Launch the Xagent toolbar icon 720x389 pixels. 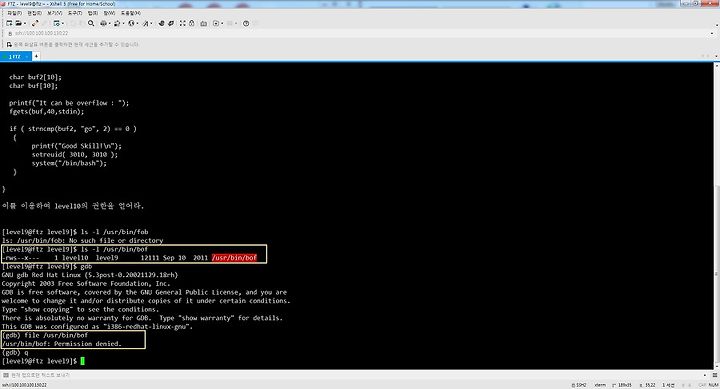pyautogui.click(x=171, y=23)
